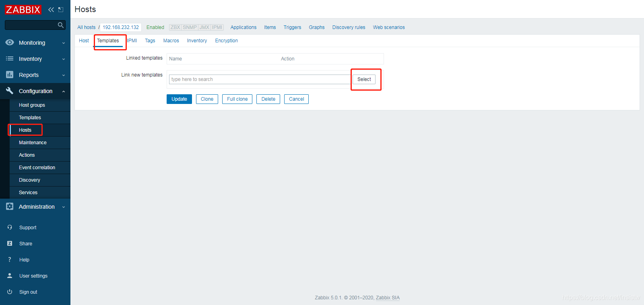Switch to the Templates tab
Viewport: 644px width, 305px height.
click(108, 41)
